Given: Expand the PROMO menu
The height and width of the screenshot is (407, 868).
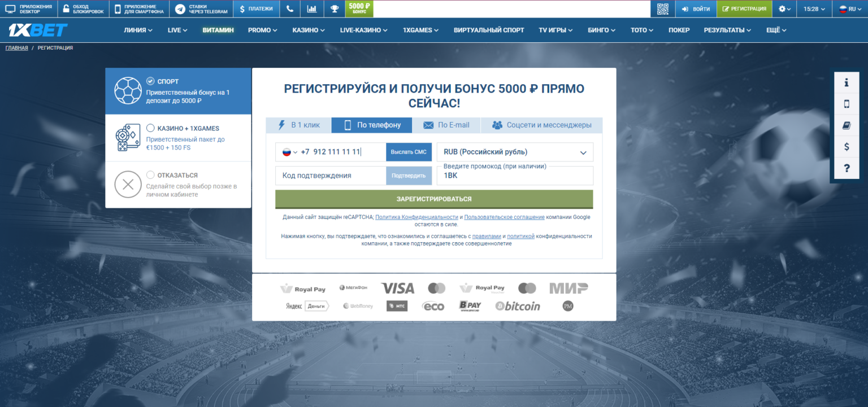Looking at the screenshot, I should coord(263,30).
